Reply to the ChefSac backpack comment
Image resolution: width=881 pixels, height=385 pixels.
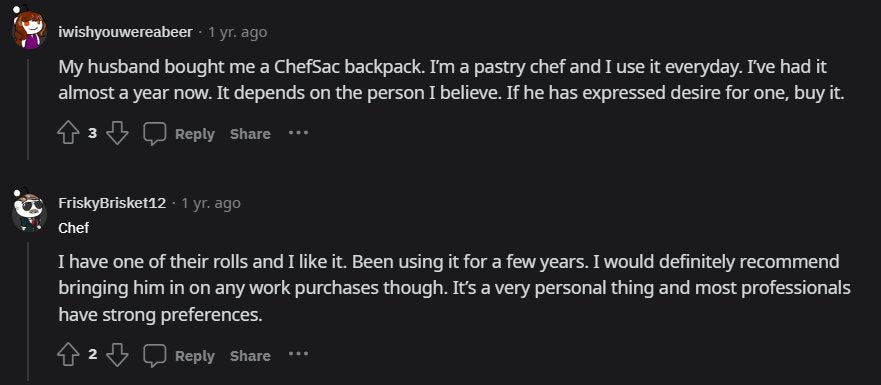194,134
